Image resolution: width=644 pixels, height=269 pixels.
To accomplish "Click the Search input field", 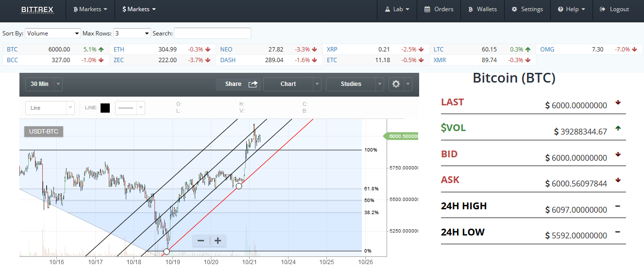I will point(212,34).
